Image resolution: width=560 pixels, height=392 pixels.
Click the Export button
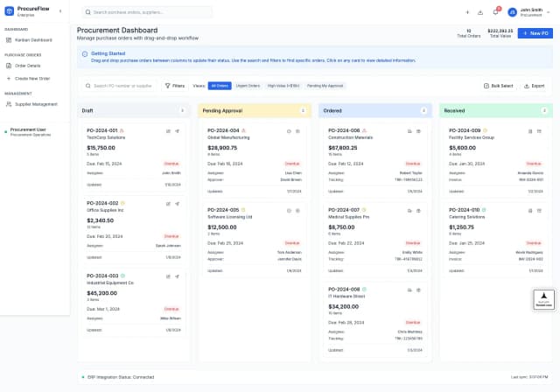pyautogui.click(x=534, y=86)
